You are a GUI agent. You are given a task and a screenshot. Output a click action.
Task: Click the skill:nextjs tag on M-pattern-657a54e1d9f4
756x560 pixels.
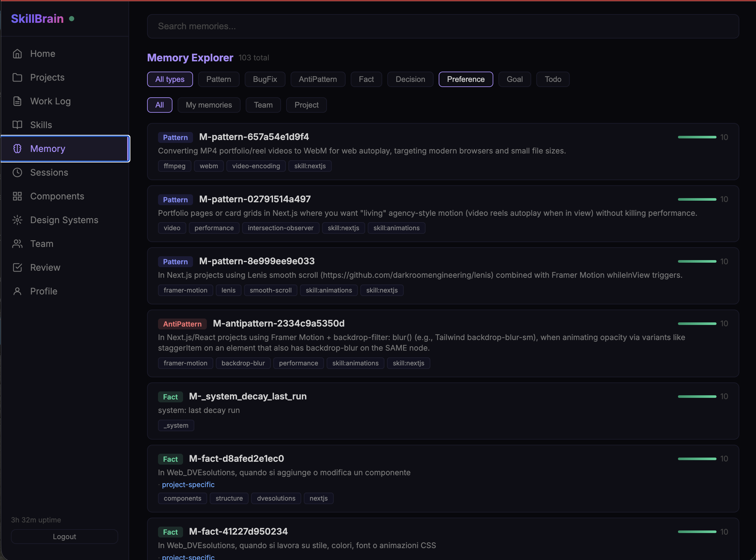tap(310, 166)
